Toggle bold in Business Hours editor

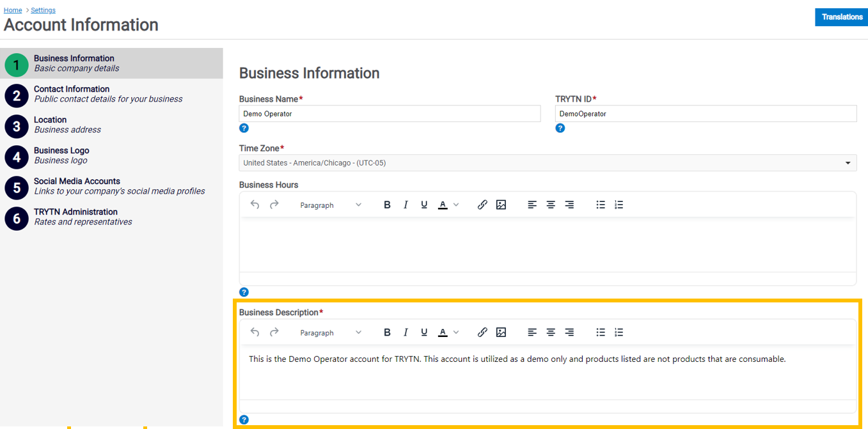point(387,205)
